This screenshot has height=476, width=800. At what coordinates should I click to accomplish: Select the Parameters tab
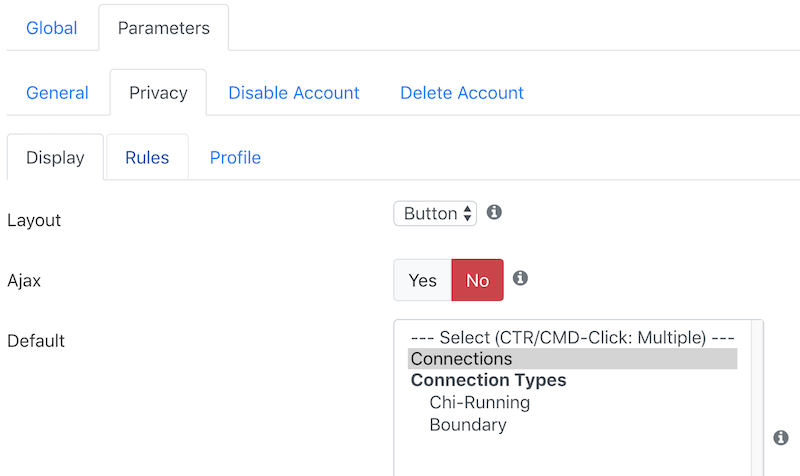click(164, 28)
